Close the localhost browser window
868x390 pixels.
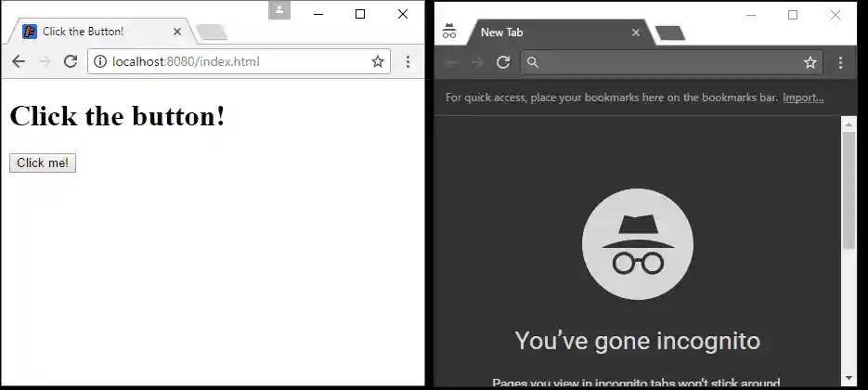[x=403, y=14]
